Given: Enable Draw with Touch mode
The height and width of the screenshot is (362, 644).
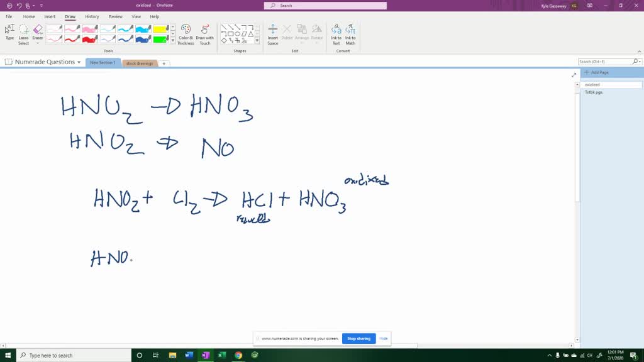Looking at the screenshot, I should pyautogui.click(x=206, y=30).
